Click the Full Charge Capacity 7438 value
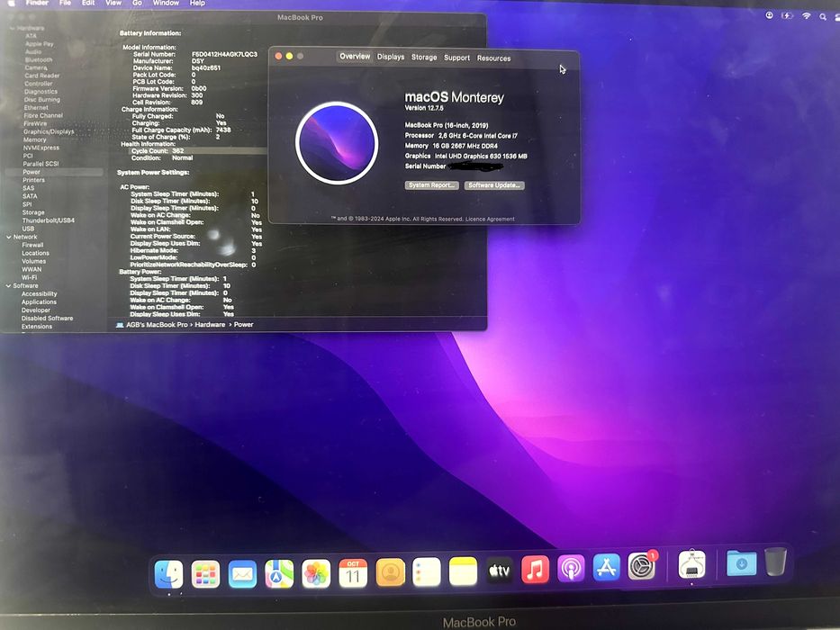 click(x=223, y=130)
